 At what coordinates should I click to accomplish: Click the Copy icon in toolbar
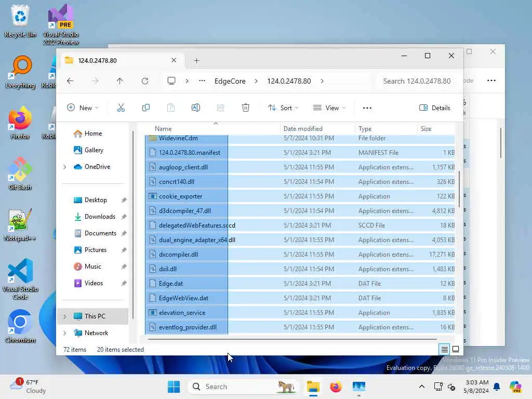point(146,108)
